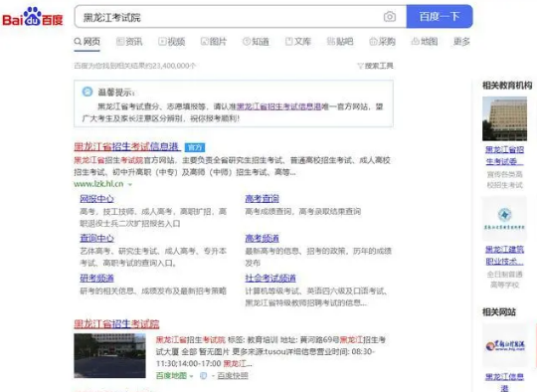Open the 采购 tab
The image size is (537, 392).
coord(382,42)
